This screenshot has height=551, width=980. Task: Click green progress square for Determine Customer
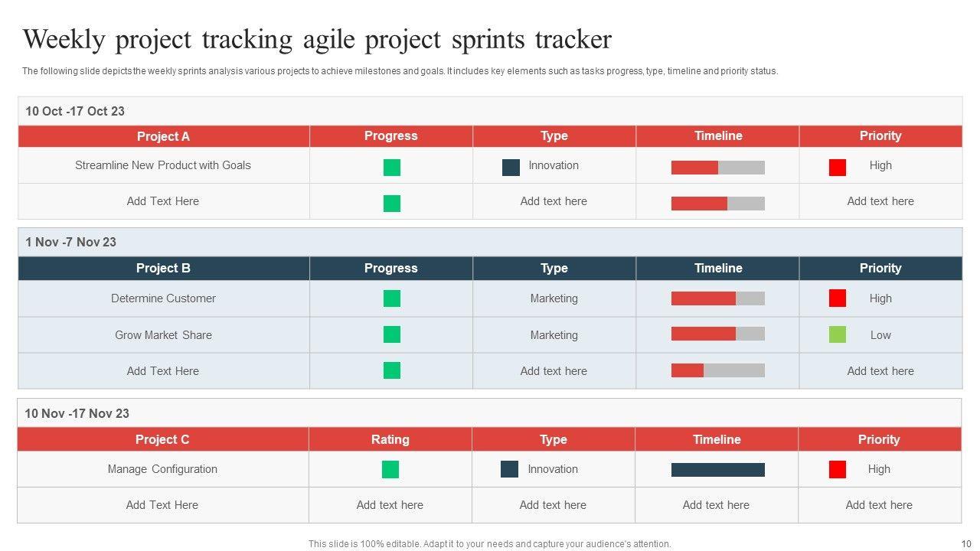point(392,298)
